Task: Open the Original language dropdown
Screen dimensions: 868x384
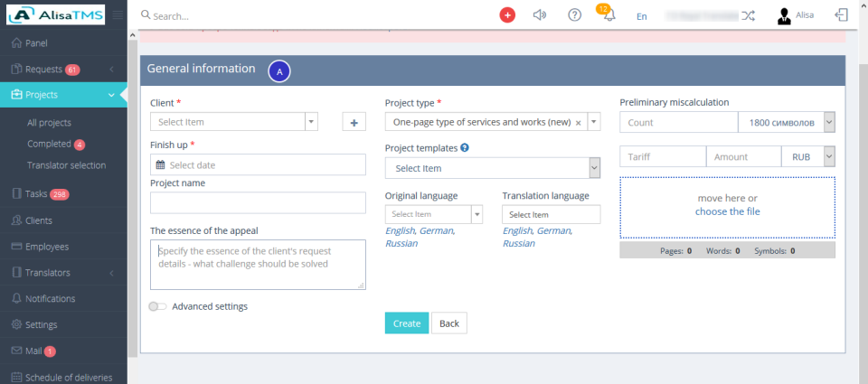Action: coord(433,214)
